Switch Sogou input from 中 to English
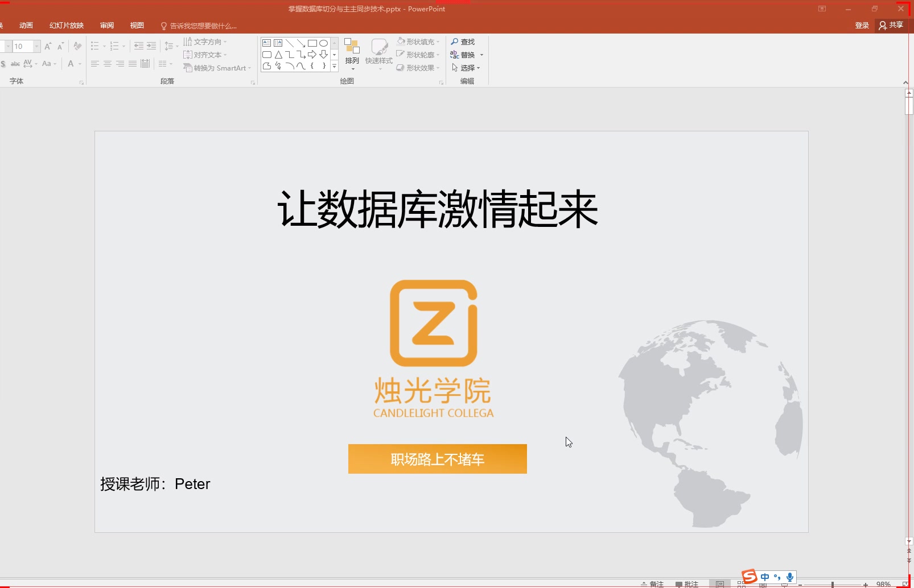The height and width of the screenshot is (588, 914). point(765,577)
